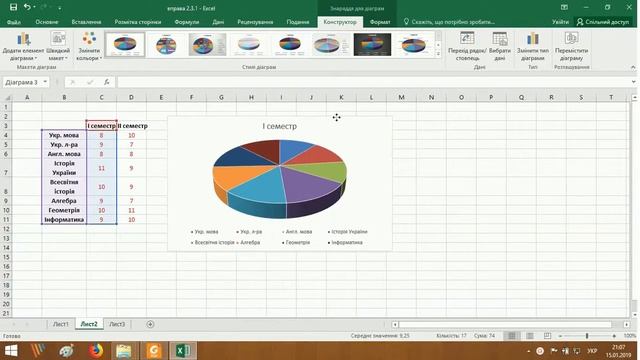Screen dimensions: 640x360
Task: Click zoom out minus button
Action: point(560,336)
